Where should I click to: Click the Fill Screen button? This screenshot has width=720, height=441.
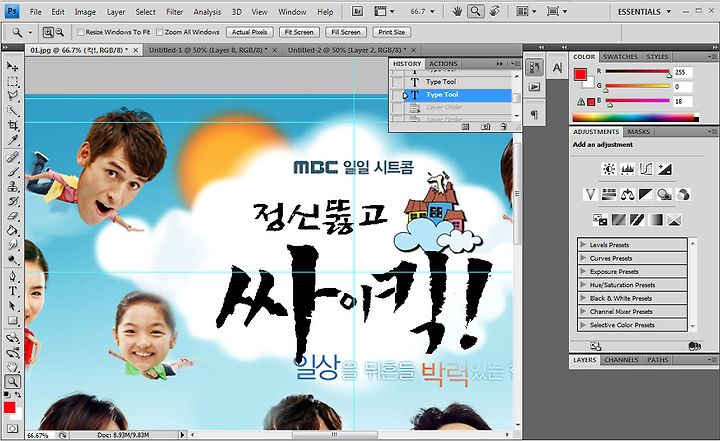(346, 32)
